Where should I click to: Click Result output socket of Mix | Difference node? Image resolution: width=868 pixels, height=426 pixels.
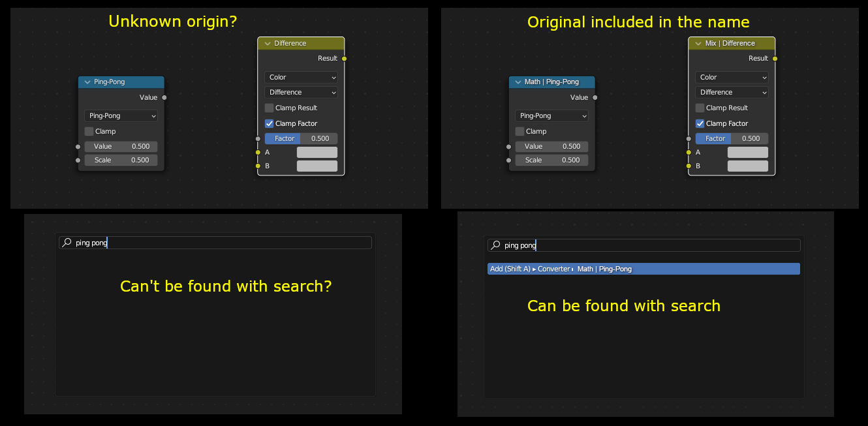pyautogui.click(x=775, y=59)
